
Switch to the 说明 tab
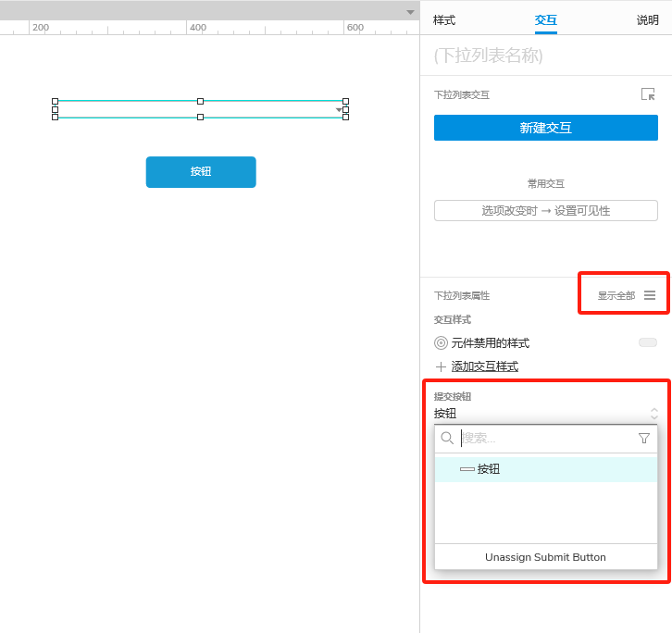click(x=647, y=20)
